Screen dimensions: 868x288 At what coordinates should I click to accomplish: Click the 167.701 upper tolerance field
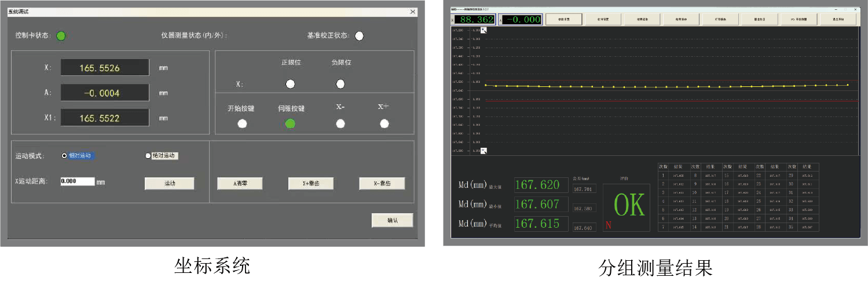tap(584, 189)
